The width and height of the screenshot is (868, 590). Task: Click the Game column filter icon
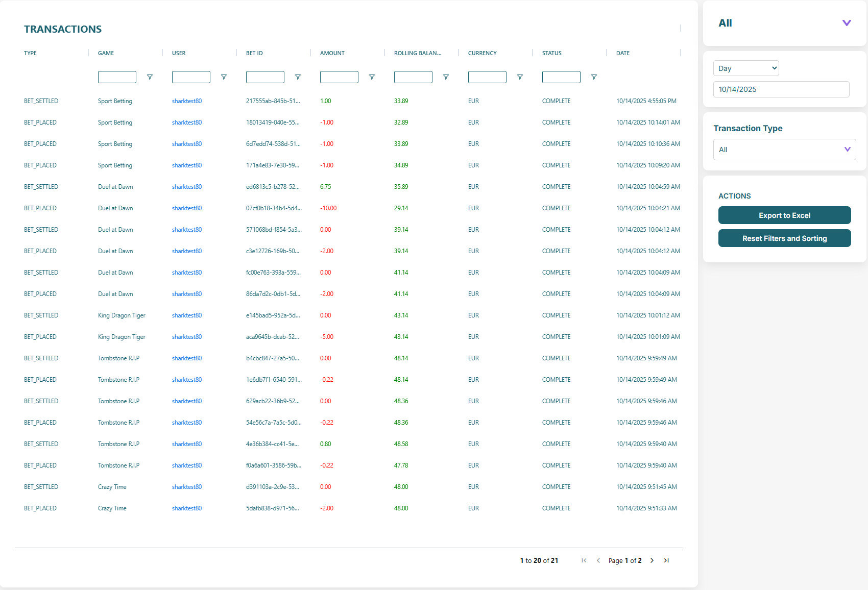click(150, 77)
